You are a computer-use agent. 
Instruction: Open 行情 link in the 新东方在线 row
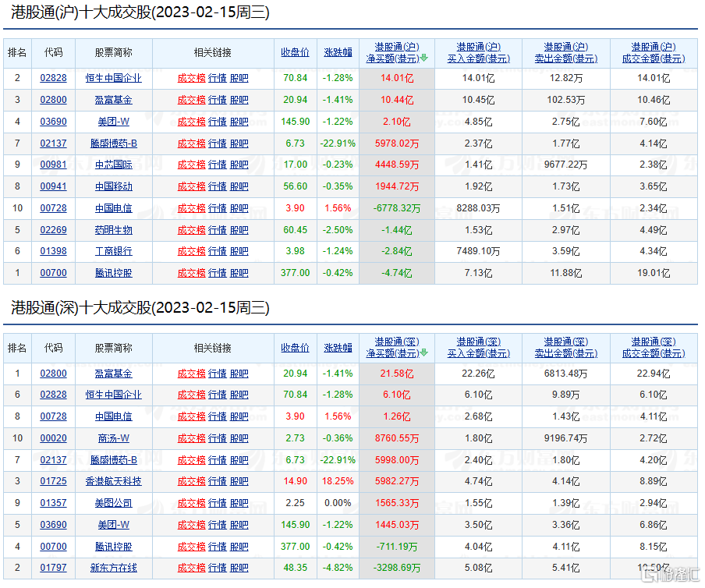tap(218, 568)
